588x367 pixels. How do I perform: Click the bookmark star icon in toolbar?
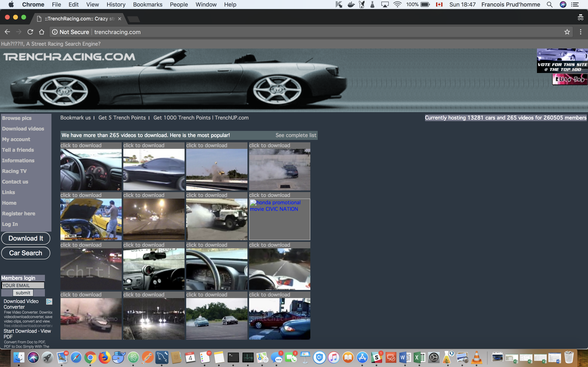567,32
